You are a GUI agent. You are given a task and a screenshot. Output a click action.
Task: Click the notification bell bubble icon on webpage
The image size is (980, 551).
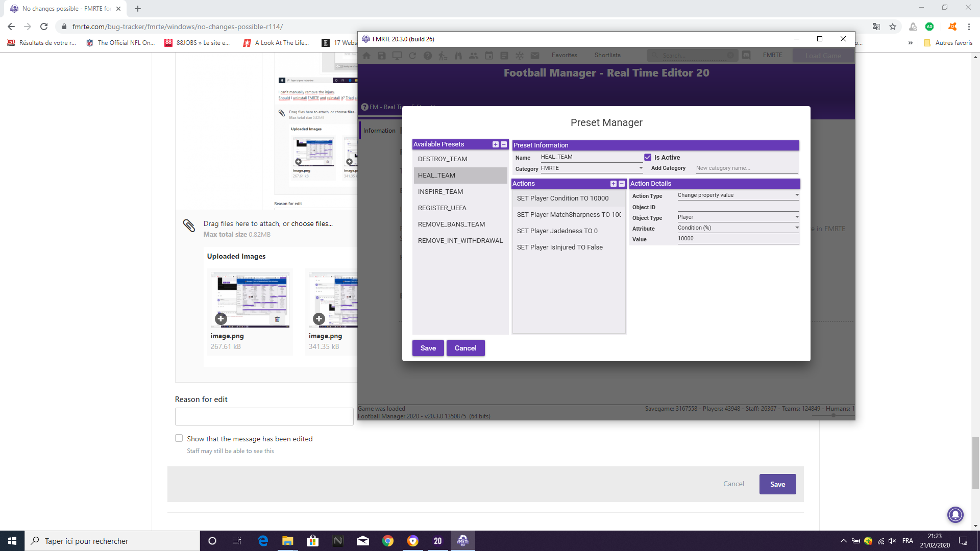(955, 514)
